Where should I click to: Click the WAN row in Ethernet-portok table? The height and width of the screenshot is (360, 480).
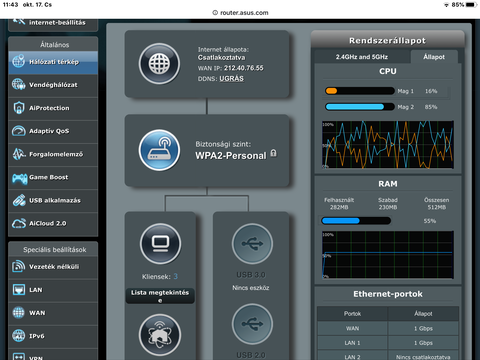(388, 328)
